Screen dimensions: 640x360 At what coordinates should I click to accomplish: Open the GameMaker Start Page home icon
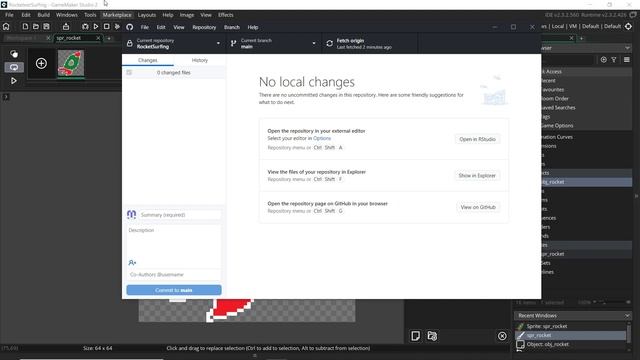[6, 27]
